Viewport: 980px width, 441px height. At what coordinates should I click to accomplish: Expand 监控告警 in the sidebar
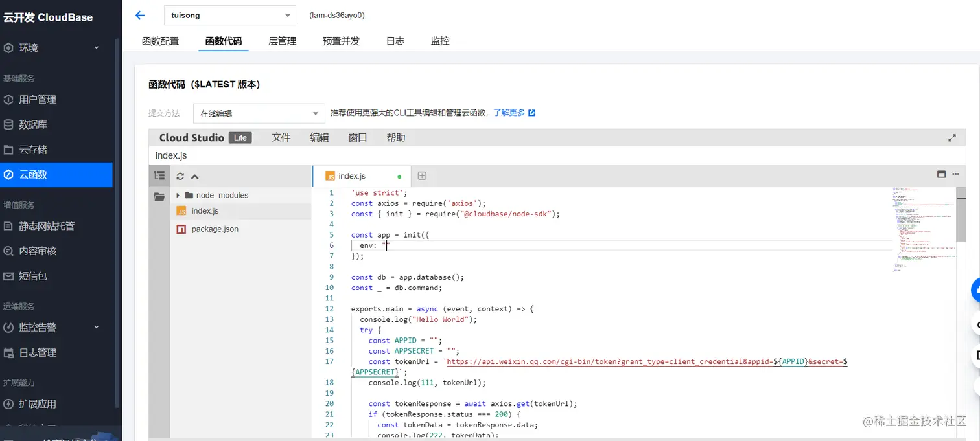tap(56, 328)
